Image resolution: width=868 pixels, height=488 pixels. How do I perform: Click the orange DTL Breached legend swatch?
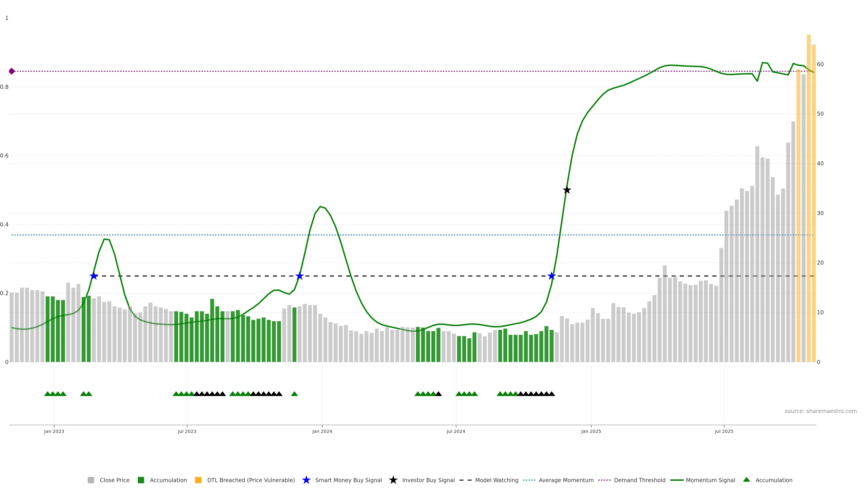point(198,480)
